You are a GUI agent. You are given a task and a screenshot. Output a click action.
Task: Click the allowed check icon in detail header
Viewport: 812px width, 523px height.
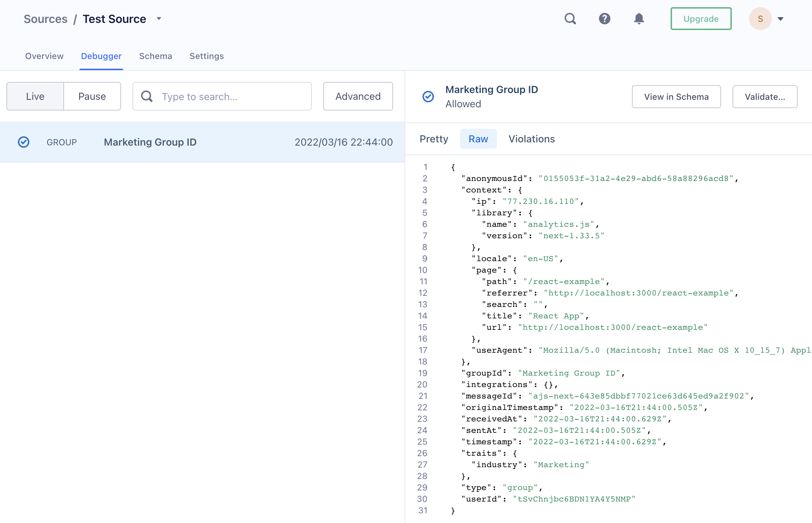428,97
